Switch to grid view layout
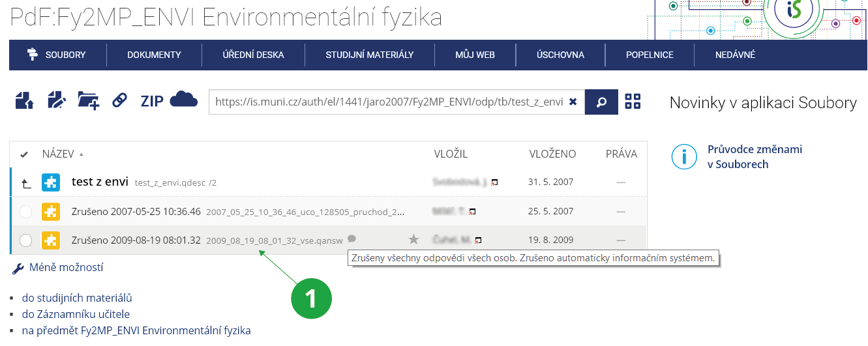The image size is (868, 346). pyautogui.click(x=633, y=102)
